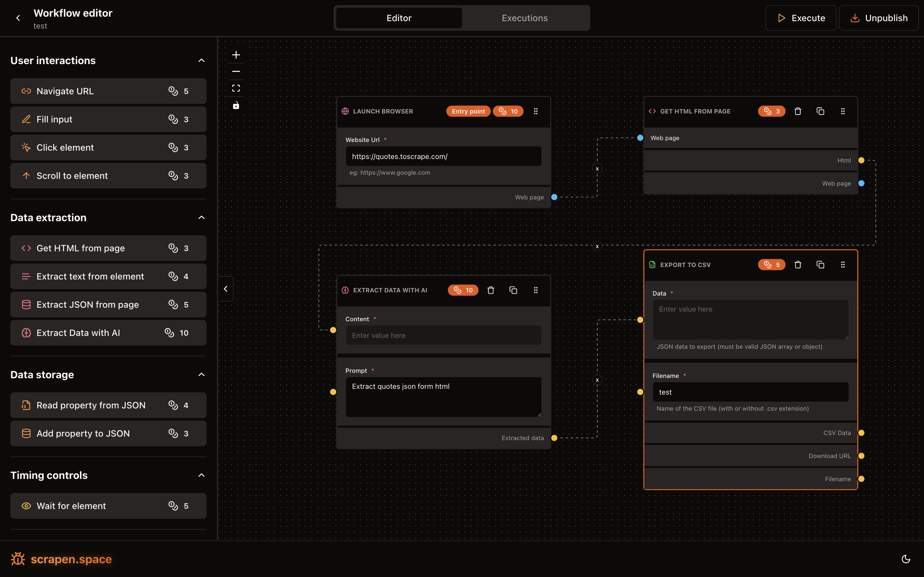Remove edge between Launch Browser and Get HTML
Viewport: 924px width, 577px height.
(x=597, y=169)
